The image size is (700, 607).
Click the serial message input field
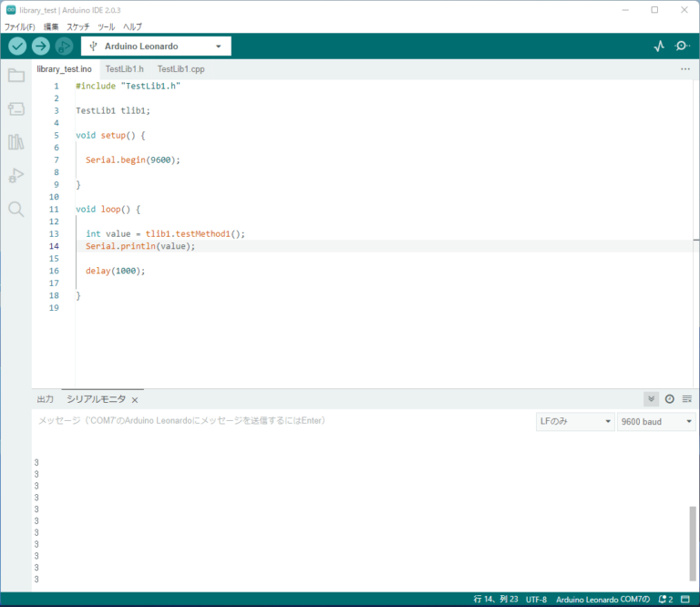[273, 421]
